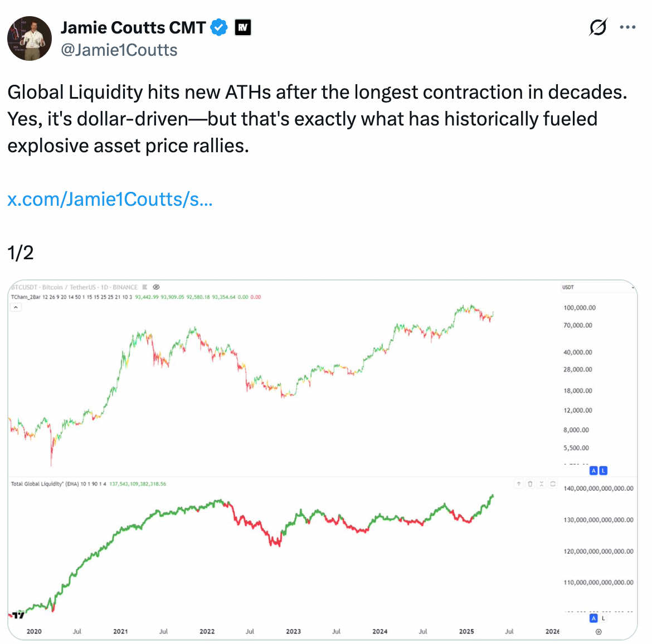Click the Jamie Coutts CMT display name

click(133, 27)
